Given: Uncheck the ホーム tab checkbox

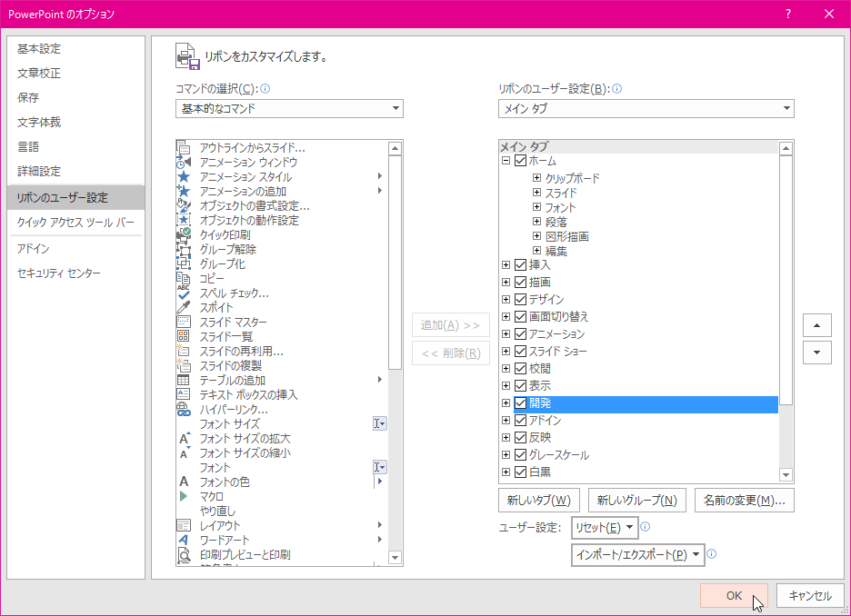Looking at the screenshot, I should pyautogui.click(x=520, y=161).
